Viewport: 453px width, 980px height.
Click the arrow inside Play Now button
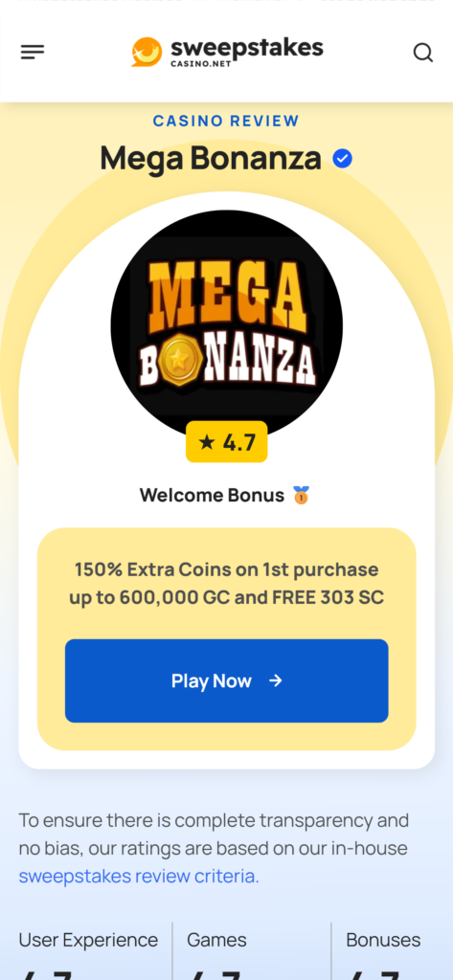[275, 680]
